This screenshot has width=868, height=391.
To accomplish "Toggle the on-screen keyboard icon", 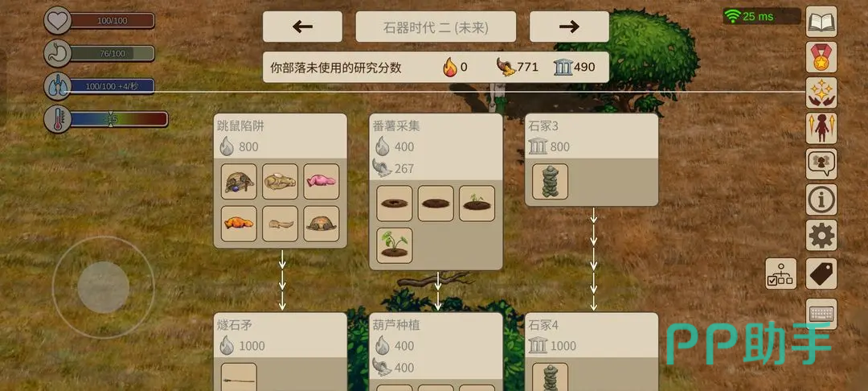I will point(821,314).
